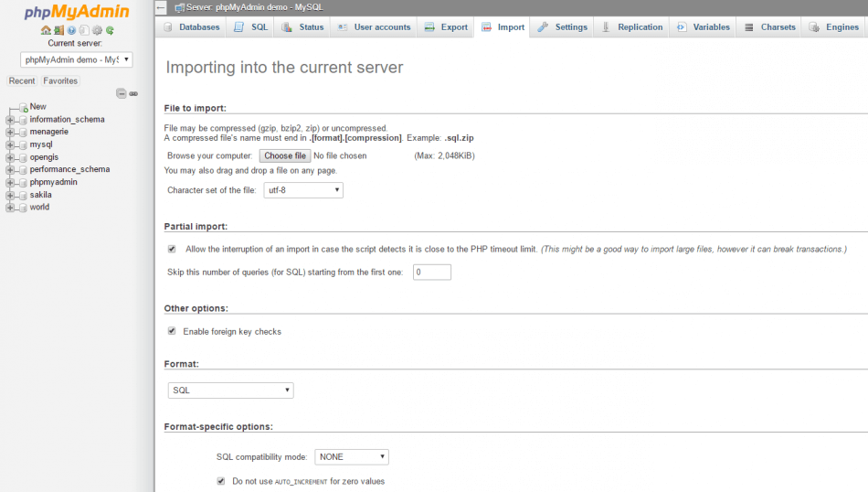868x492 pixels.
Task: Click the database icon beside menagerie
Action: (x=23, y=133)
